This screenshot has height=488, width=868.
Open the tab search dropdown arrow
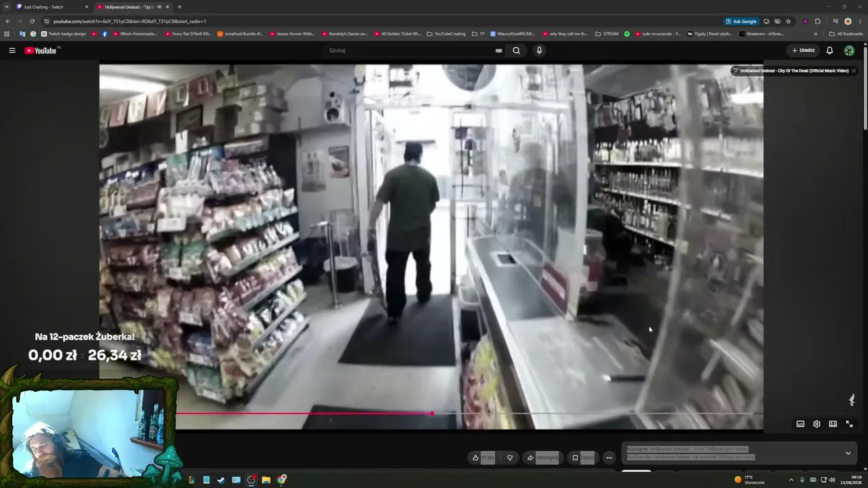coord(6,7)
